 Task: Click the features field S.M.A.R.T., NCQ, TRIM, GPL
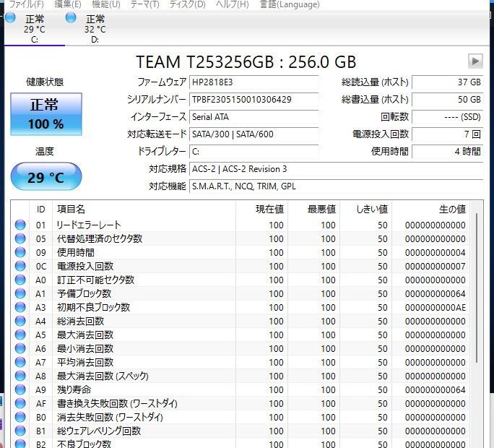click(336, 186)
